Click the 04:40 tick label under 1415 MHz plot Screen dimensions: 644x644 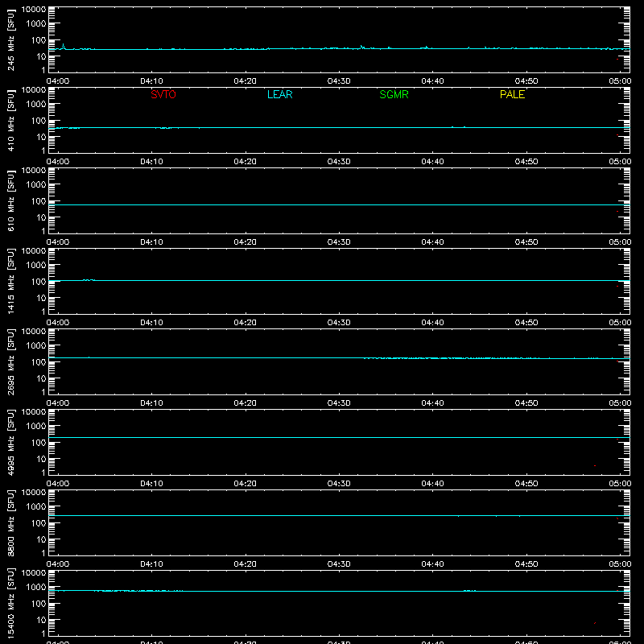[x=432, y=323]
